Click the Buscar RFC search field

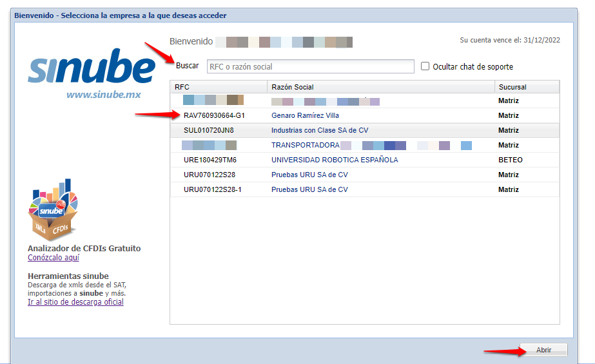(310, 66)
